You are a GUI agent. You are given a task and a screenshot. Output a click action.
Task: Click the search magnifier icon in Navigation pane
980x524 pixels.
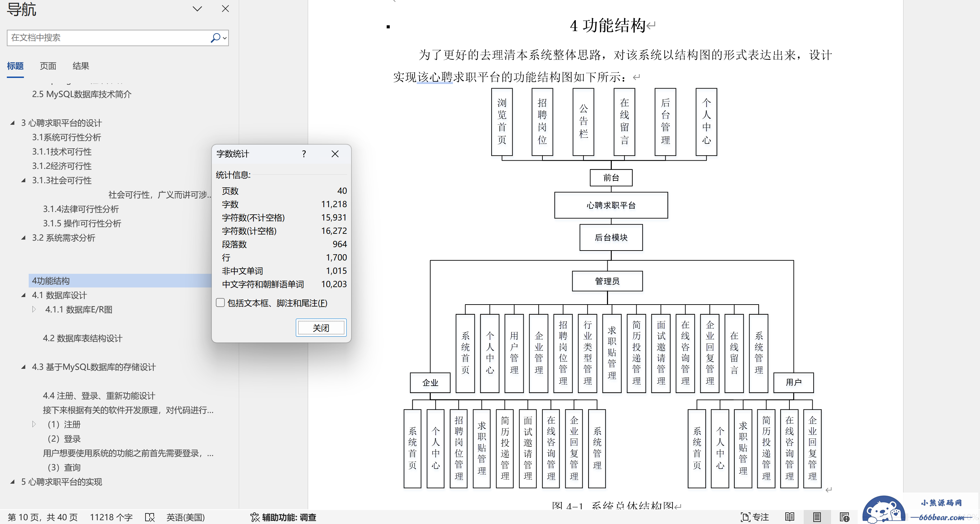pyautogui.click(x=215, y=38)
